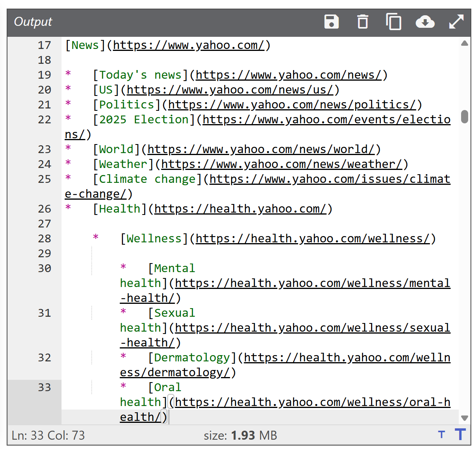Click line number 22 in the gutter

[x=44, y=119]
